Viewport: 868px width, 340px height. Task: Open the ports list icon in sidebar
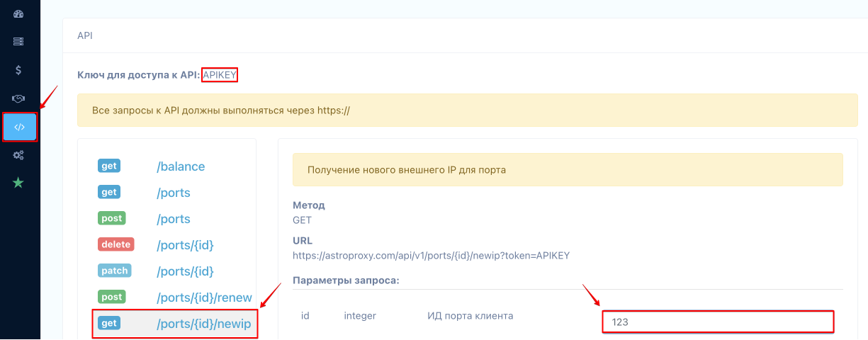[19, 41]
